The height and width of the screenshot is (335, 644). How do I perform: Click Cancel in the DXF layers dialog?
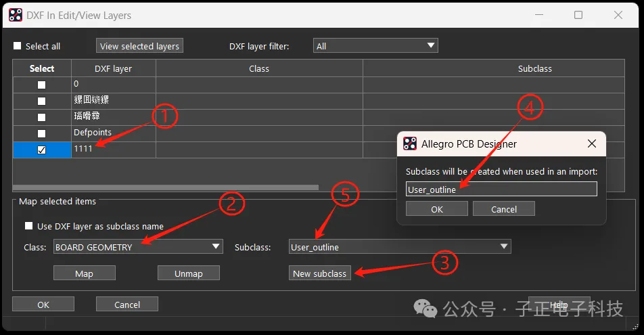(127, 304)
